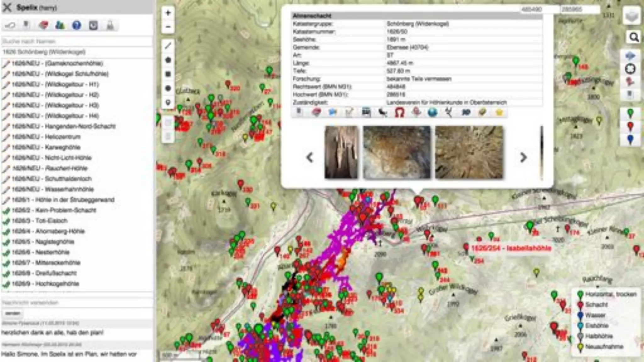Select the line drawing tool on map
644x362 pixels.
[168, 46]
